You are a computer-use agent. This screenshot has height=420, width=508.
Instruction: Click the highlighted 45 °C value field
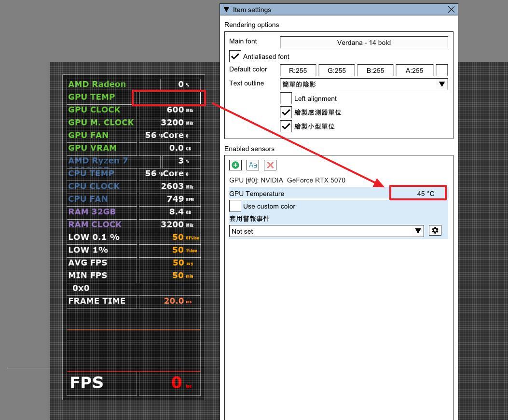(418, 193)
